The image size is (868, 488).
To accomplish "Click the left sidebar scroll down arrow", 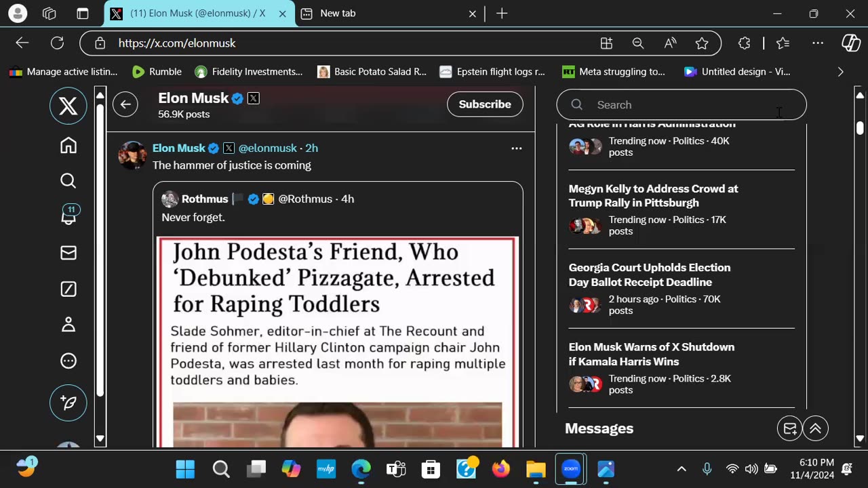I will [x=100, y=439].
